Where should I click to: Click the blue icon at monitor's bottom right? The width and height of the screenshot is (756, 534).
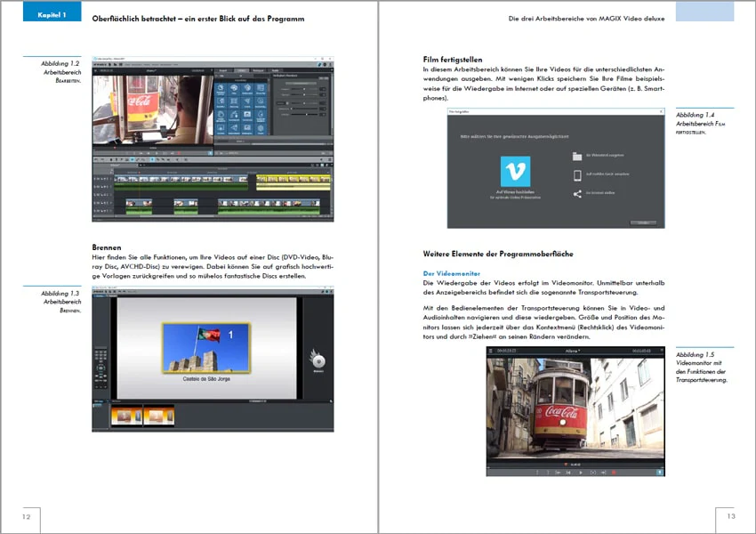pos(660,473)
